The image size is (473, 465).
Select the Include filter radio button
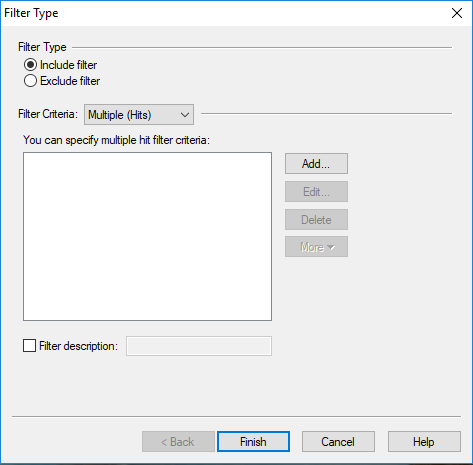click(x=30, y=65)
